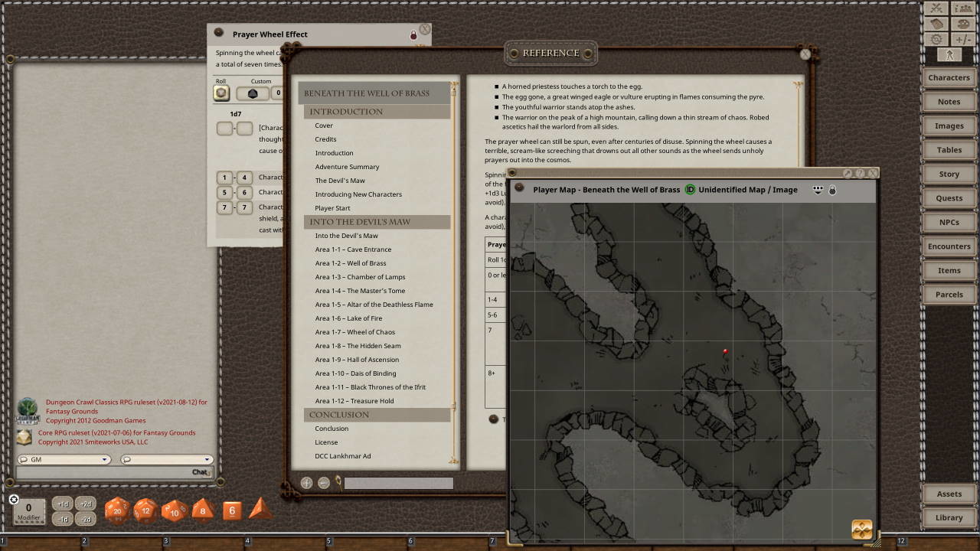Open the Modifiers plus/minus icon
The width and height of the screenshot is (980, 551).
point(962,39)
